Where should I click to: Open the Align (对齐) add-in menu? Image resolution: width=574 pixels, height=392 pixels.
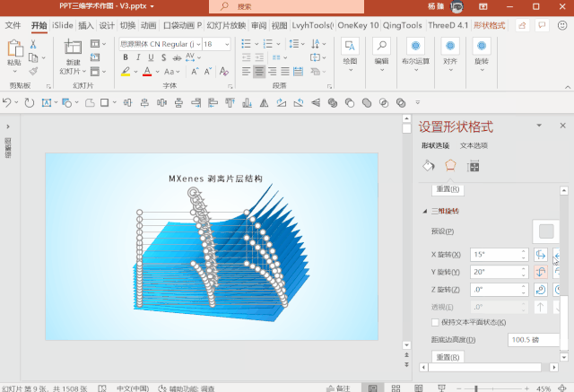tap(450, 55)
